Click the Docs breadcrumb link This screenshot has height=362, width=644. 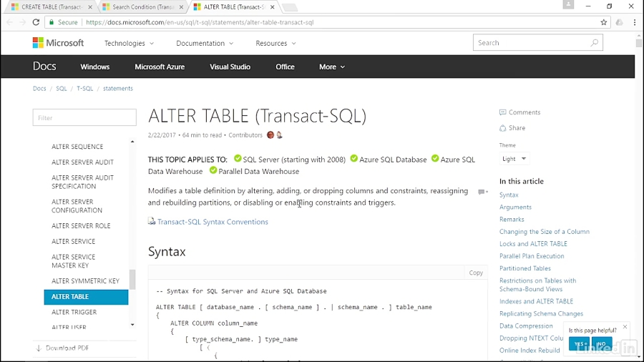click(x=39, y=88)
